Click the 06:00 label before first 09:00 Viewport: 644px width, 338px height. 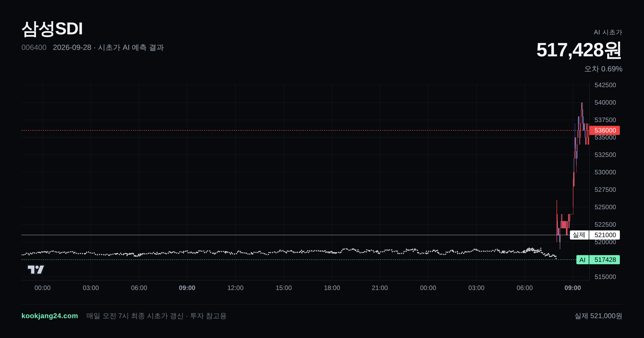pos(139,288)
